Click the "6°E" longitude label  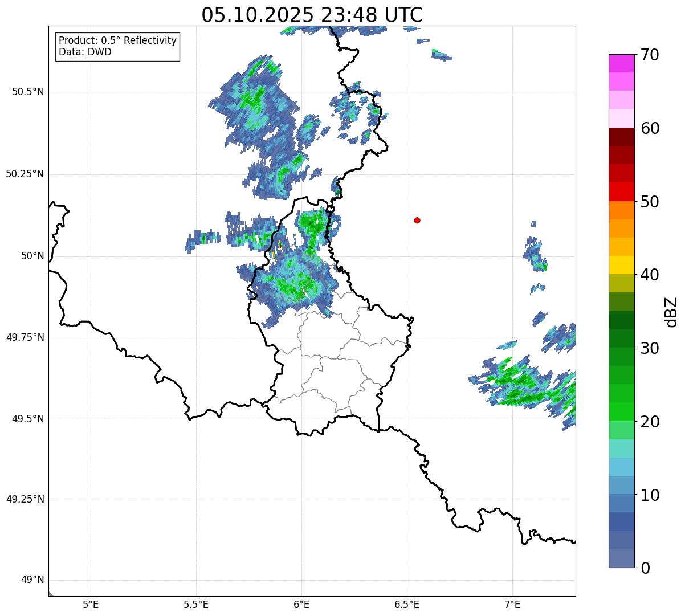(x=301, y=605)
